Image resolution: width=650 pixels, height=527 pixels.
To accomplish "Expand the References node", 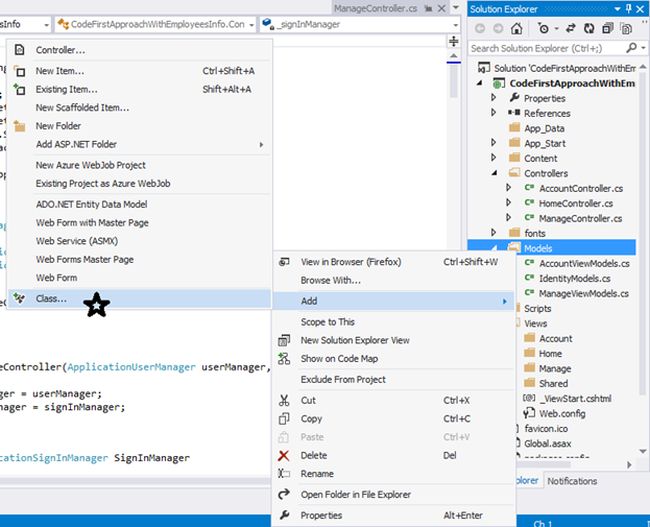I will [493, 112].
